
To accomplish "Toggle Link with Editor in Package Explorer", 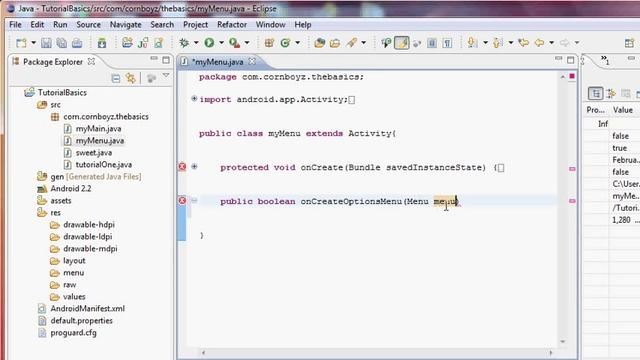I will pyautogui.click(x=131, y=78).
